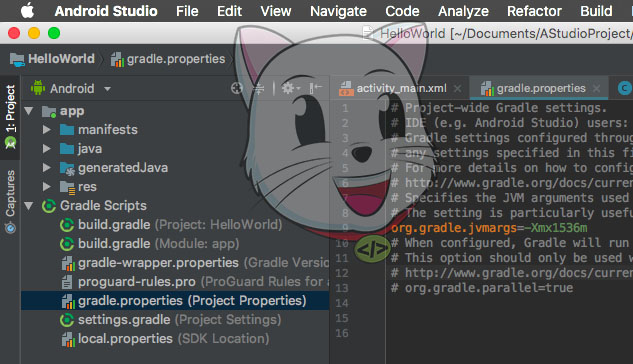Select the java folder

coord(90,149)
